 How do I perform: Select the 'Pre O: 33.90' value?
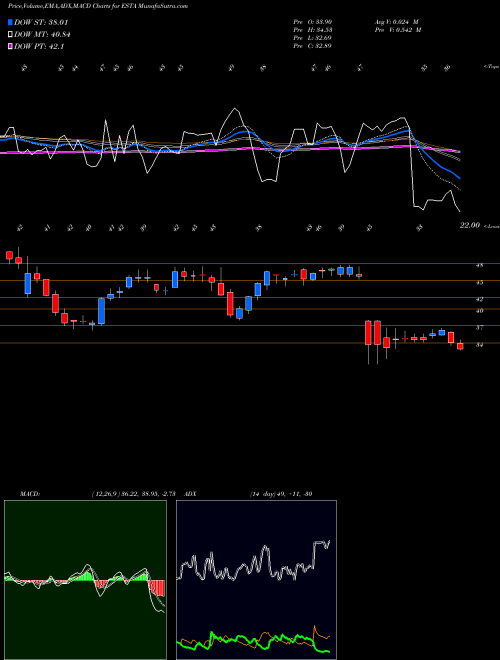tap(313, 22)
